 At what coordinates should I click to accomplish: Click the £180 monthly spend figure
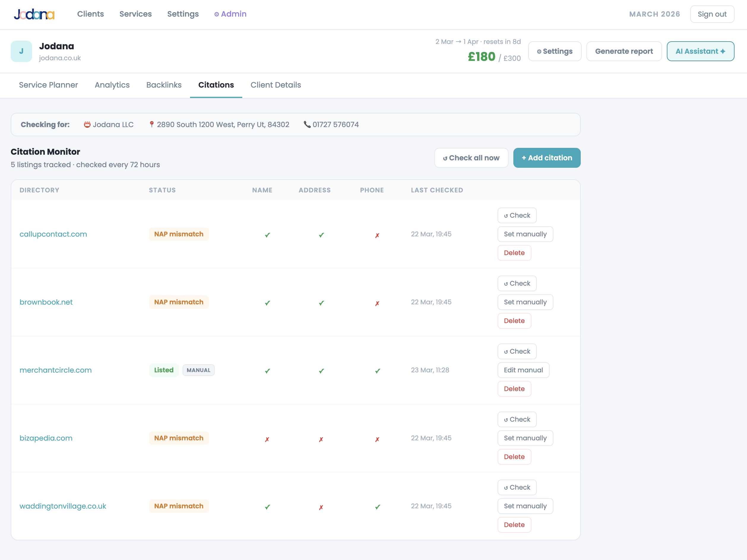point(482,56)
